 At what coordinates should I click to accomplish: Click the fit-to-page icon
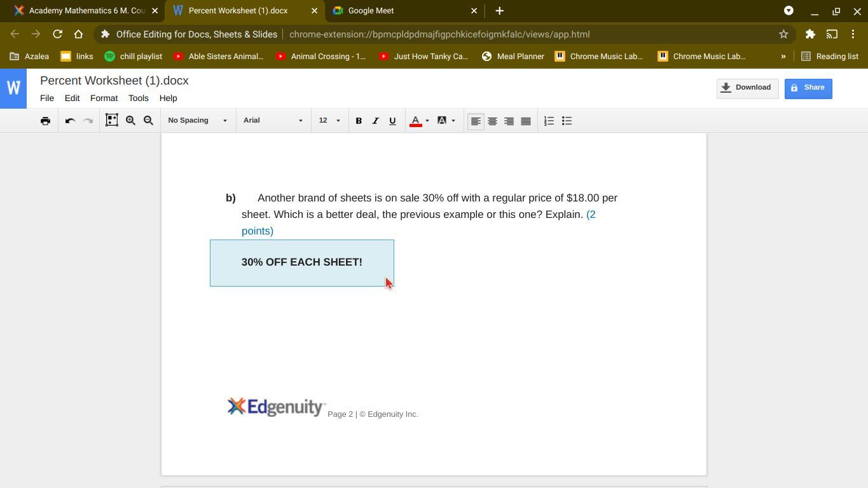[112, 120]
